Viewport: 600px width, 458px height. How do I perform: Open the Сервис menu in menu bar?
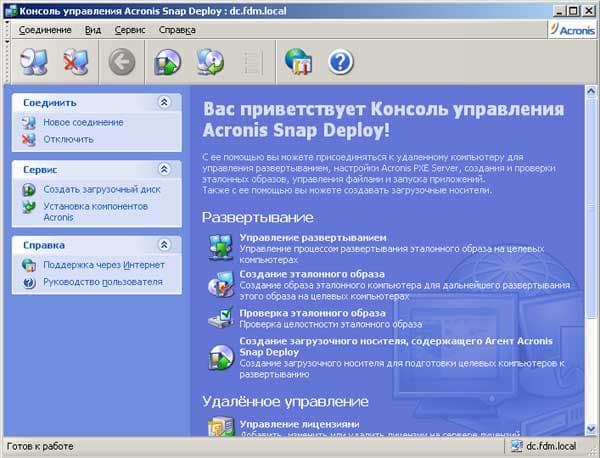[x=130, y=30]
